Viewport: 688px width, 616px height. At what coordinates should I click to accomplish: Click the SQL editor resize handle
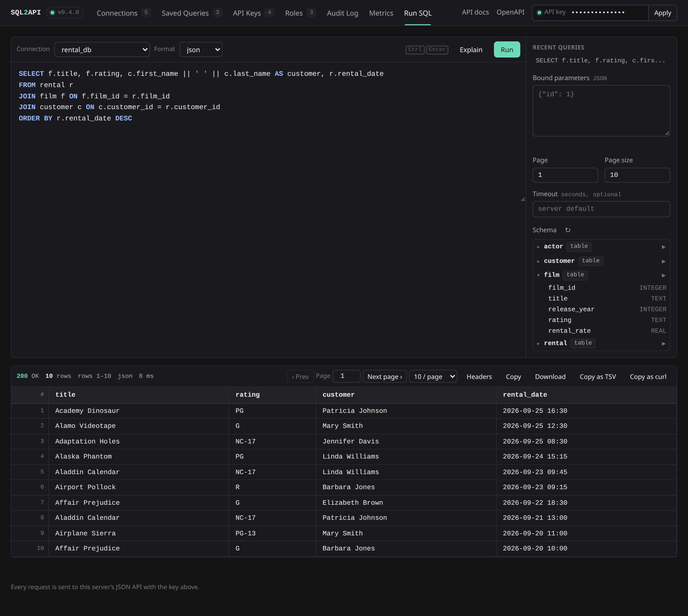pyautogui.click(x=523, y=200)
